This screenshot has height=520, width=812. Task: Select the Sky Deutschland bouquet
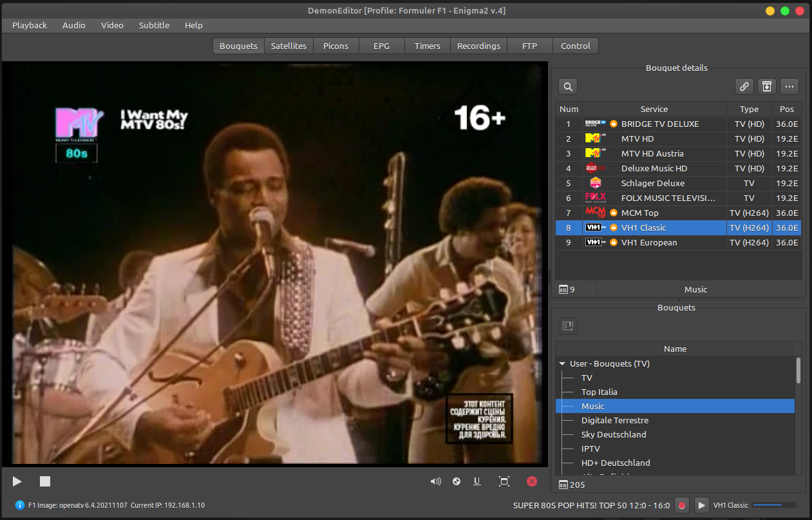pyautogui.click(x=613, y=434)
